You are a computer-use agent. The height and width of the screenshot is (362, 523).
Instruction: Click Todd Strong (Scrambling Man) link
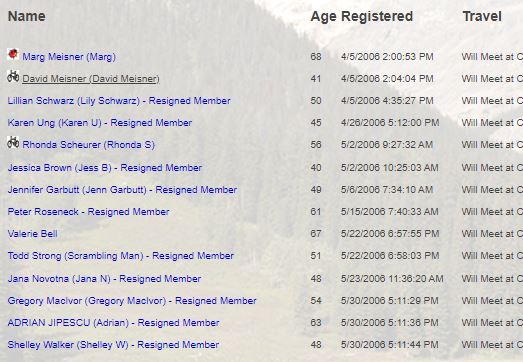[121, 256]
